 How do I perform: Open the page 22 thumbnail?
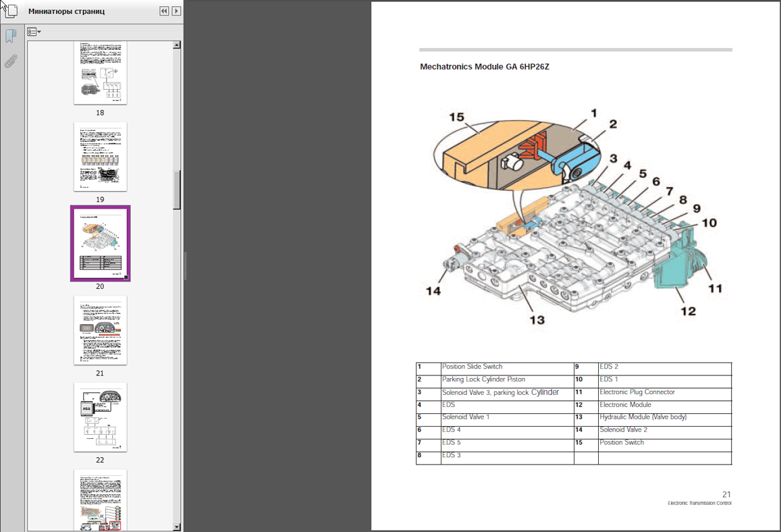pos(100,417)
